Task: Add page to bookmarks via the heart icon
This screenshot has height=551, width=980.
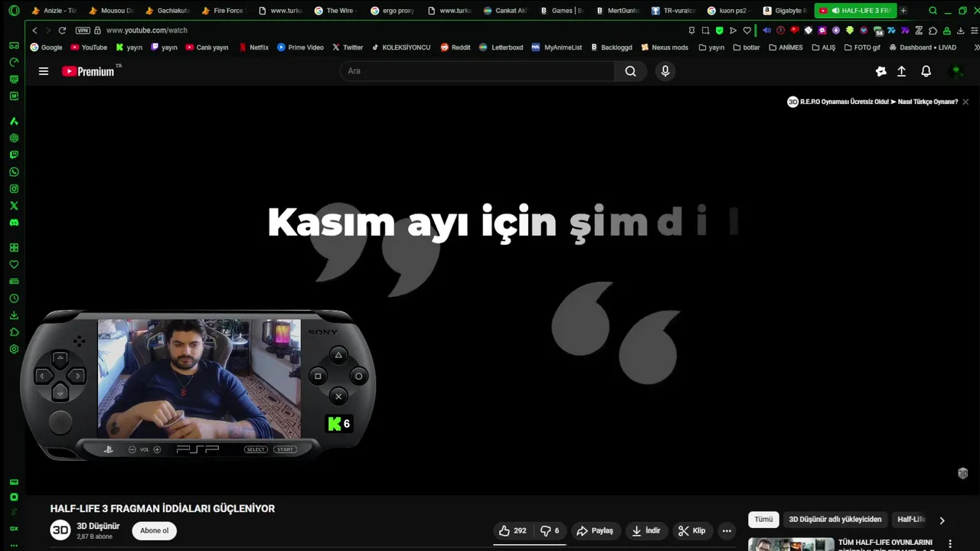Action: [747, 31]
